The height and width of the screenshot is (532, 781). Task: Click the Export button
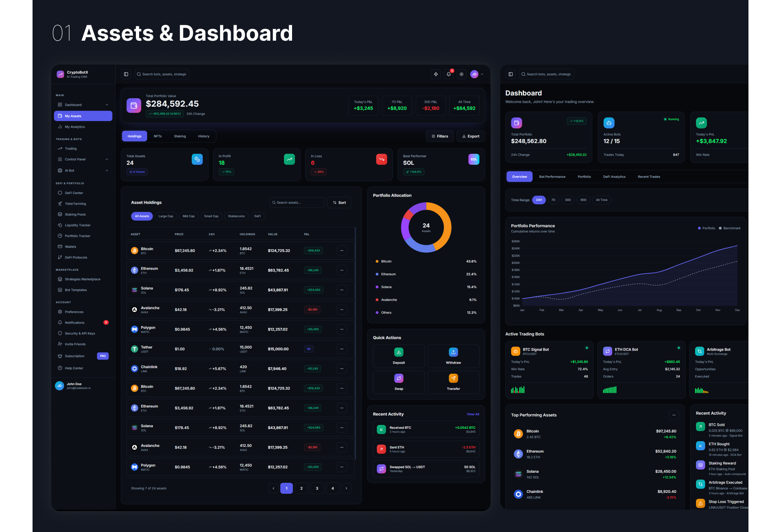[x=471, y=136]
